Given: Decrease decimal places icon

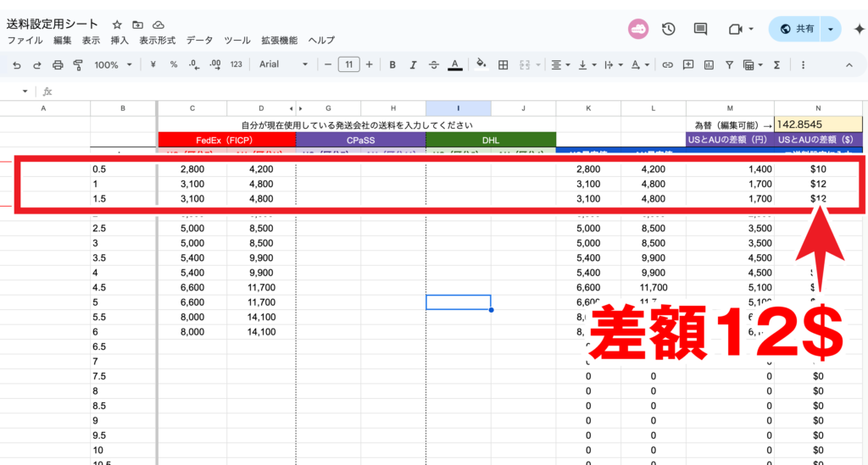Looking at the screenshot, I should 194,64.
